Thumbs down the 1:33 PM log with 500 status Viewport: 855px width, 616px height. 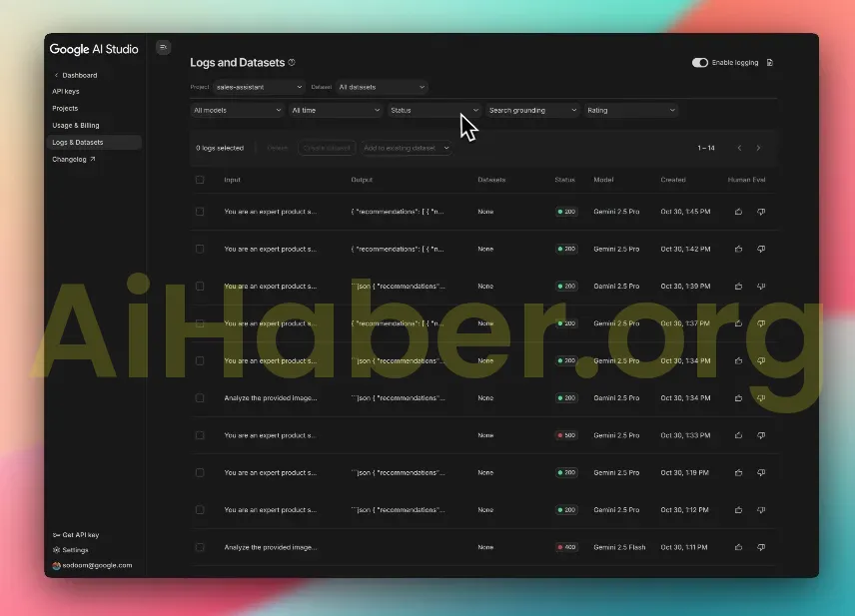(761, 435)
